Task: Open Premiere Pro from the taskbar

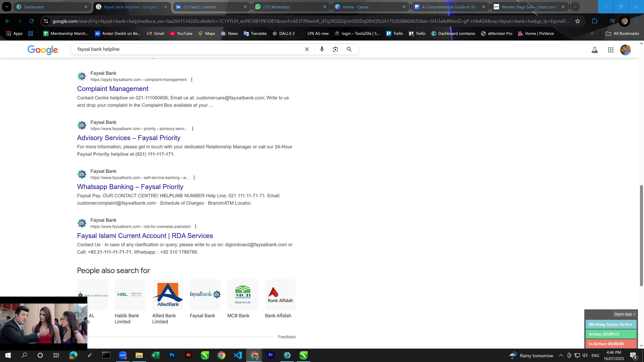Action: [271, 355]
